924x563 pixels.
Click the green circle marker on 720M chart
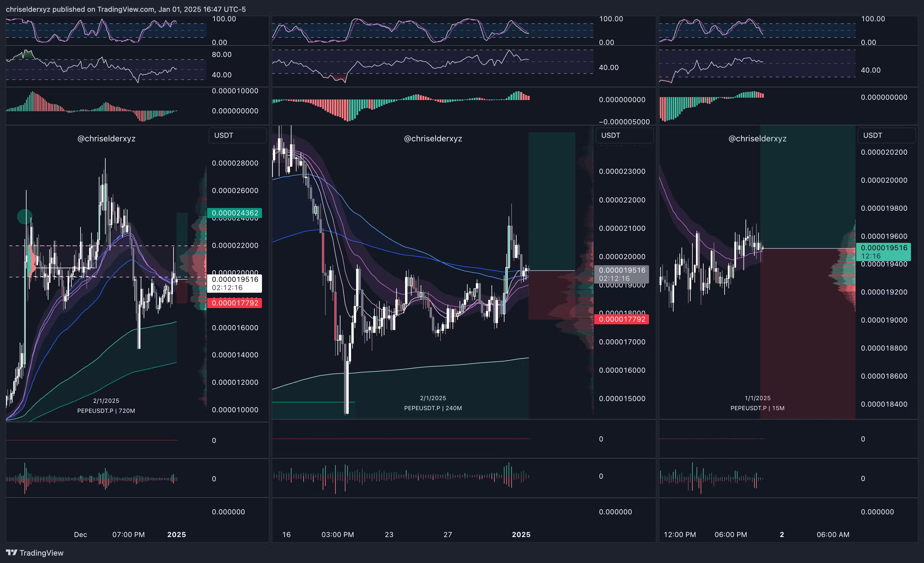pyautogui.click(x=25, y=216)
